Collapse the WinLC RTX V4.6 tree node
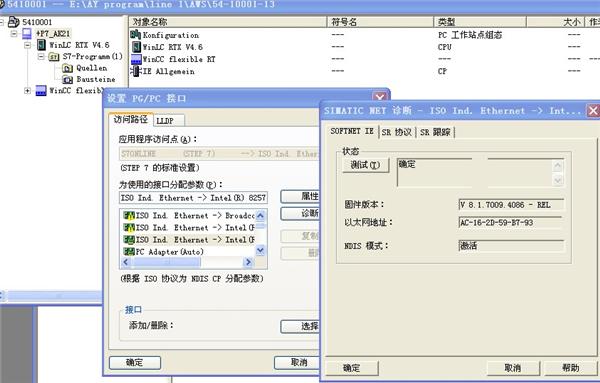 point(28,45)
